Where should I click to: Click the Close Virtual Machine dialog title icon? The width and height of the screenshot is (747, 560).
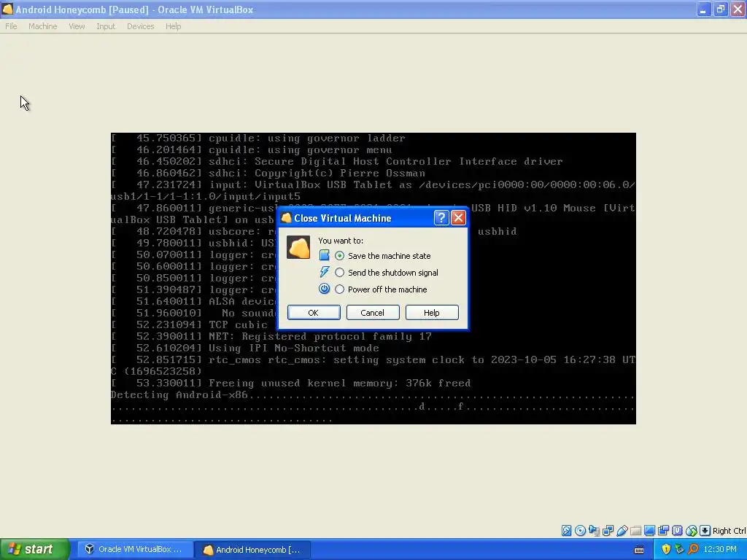286,218
